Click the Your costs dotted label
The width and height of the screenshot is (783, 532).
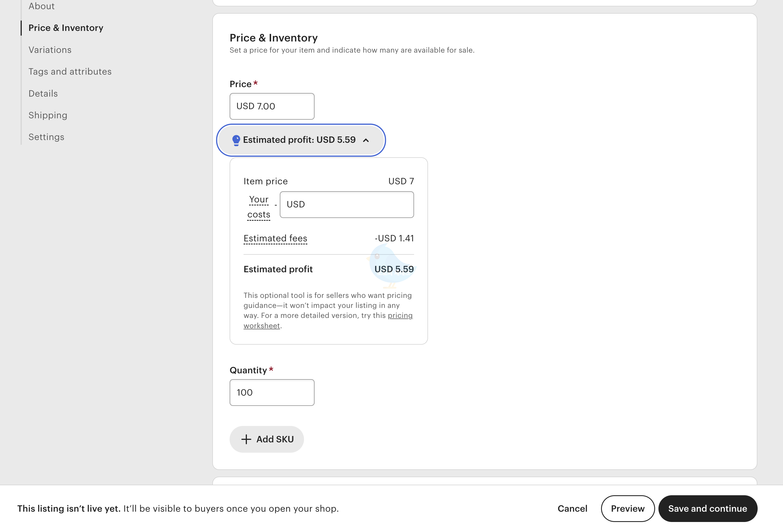click(259, 207)
